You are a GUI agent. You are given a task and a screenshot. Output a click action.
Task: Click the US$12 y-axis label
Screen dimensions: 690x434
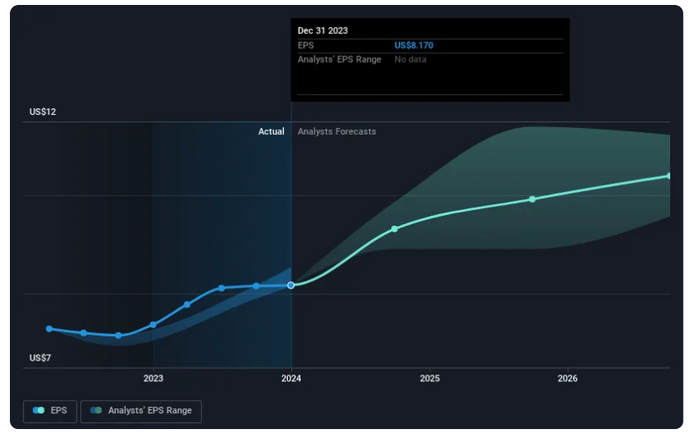pyautogui.click(x=42, y=112)
